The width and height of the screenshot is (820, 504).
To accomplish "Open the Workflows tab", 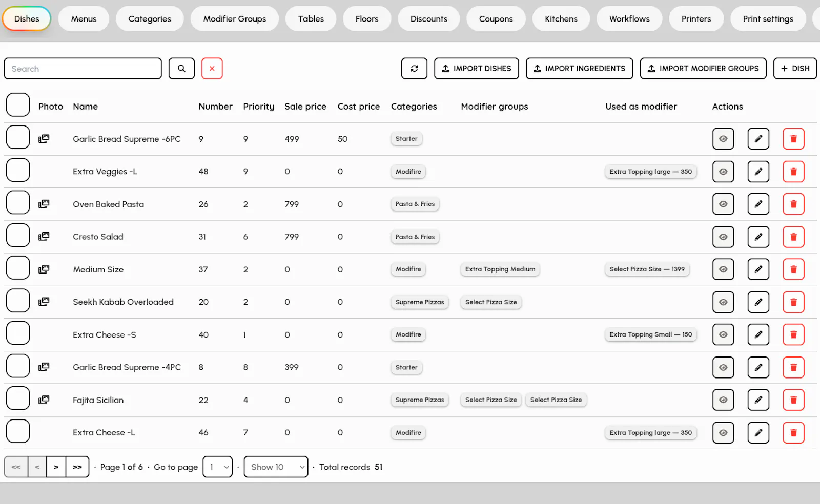I will click(x=629, y=19).
